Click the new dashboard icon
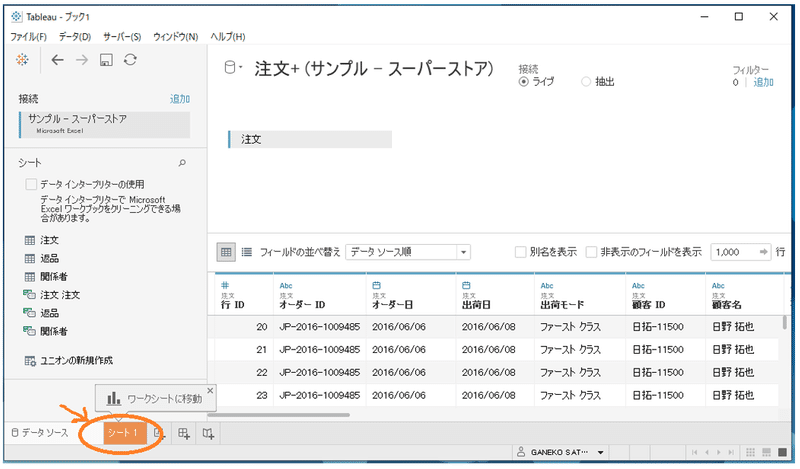 [x=184, y=433]
